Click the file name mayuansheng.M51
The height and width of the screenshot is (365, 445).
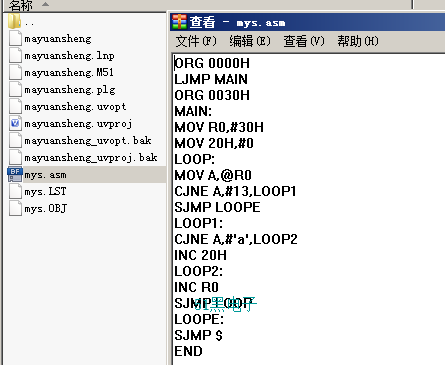click(x=69, y=73)
